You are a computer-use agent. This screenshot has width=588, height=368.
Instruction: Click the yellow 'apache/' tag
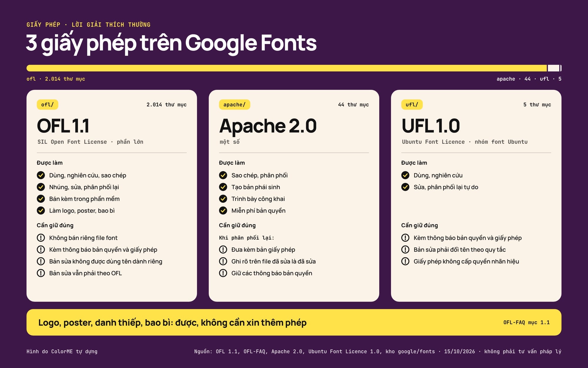234,105
